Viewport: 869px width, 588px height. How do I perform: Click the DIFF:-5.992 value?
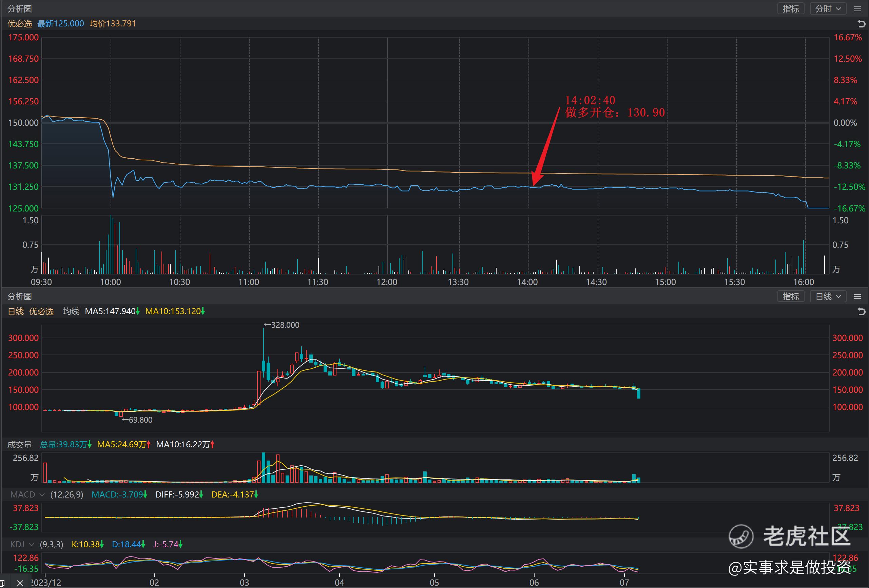tap(179, 494)
